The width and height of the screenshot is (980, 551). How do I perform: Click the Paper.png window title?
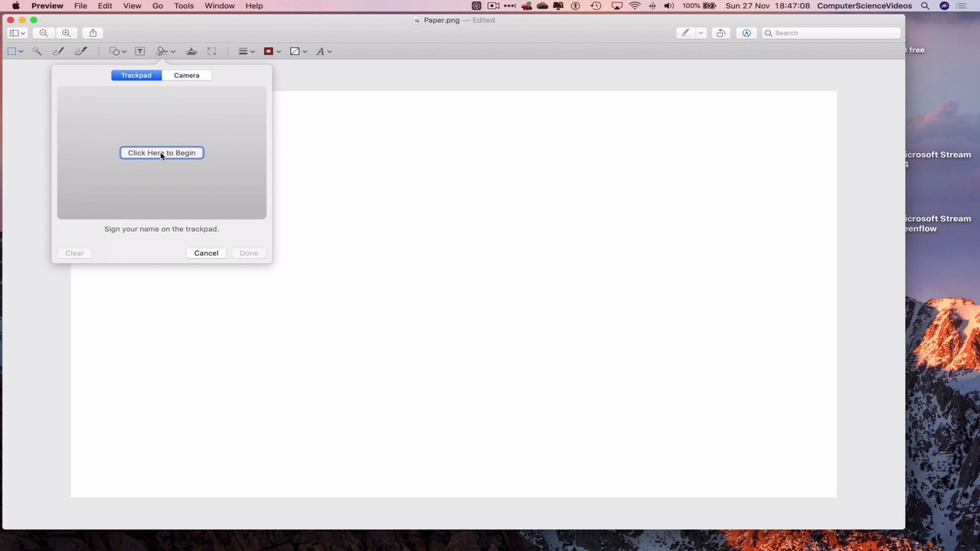point(442,20)
